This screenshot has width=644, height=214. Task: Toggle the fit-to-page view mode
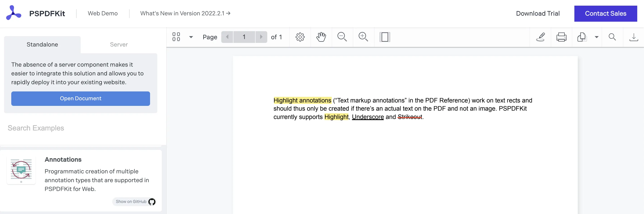point(384,37)
